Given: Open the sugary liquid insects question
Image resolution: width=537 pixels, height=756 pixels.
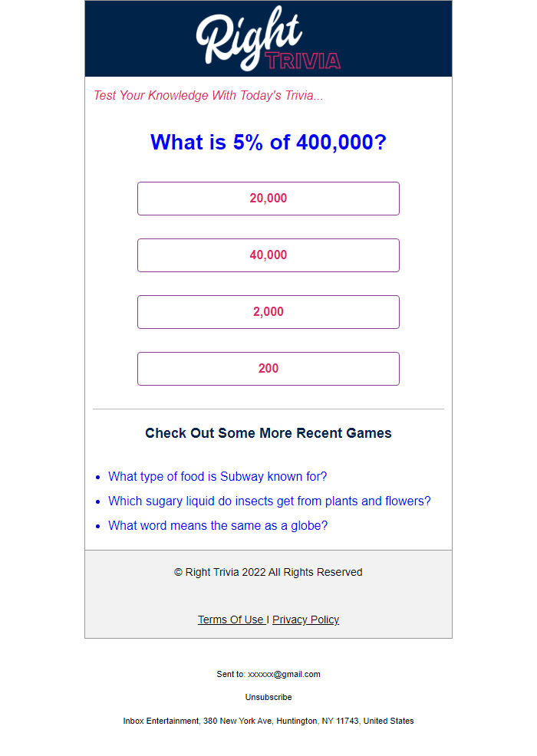Looking at the screenshot, I should (x=269, y=501).
